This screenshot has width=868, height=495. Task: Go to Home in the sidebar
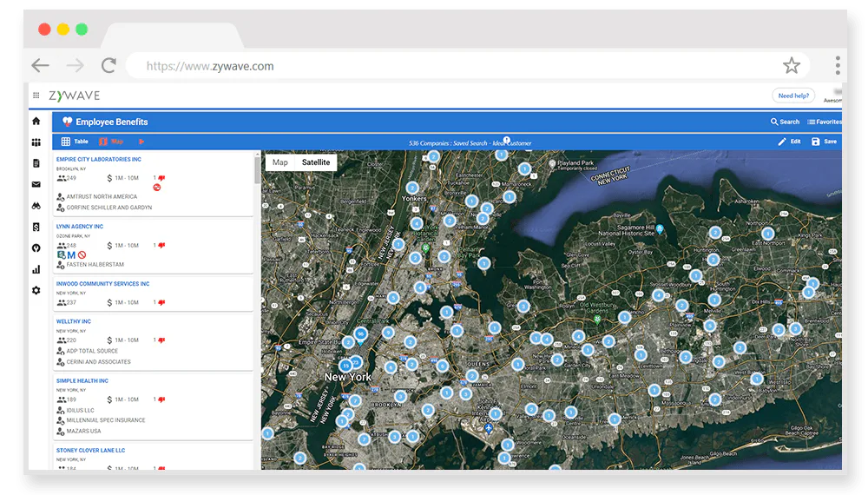click(36, 121)
